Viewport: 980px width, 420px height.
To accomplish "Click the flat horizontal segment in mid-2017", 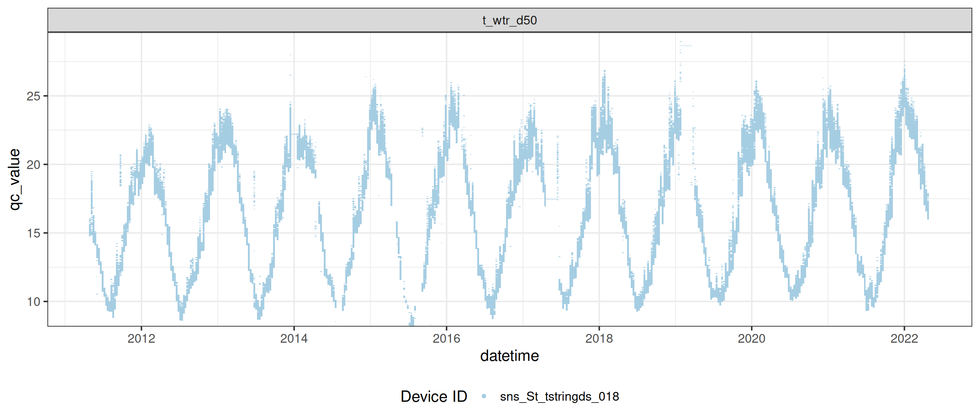I will (x=552, y=199).
